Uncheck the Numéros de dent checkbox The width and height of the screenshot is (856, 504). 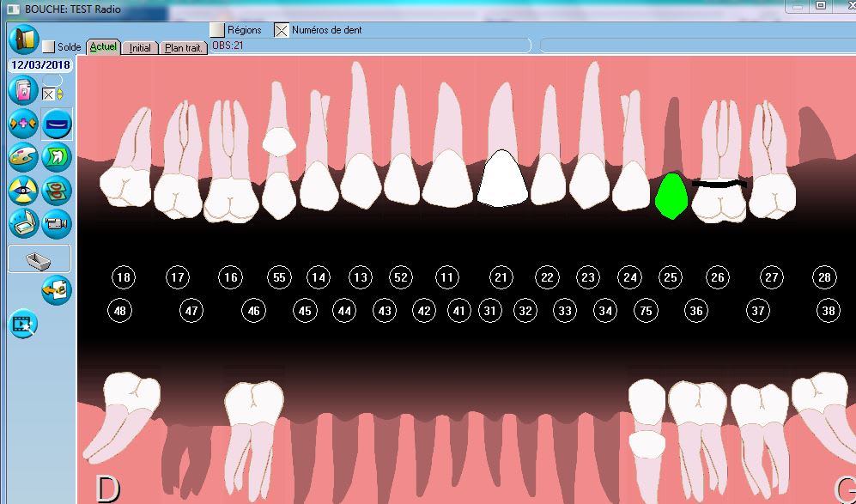pyautogui.click(x=282, y=30)
